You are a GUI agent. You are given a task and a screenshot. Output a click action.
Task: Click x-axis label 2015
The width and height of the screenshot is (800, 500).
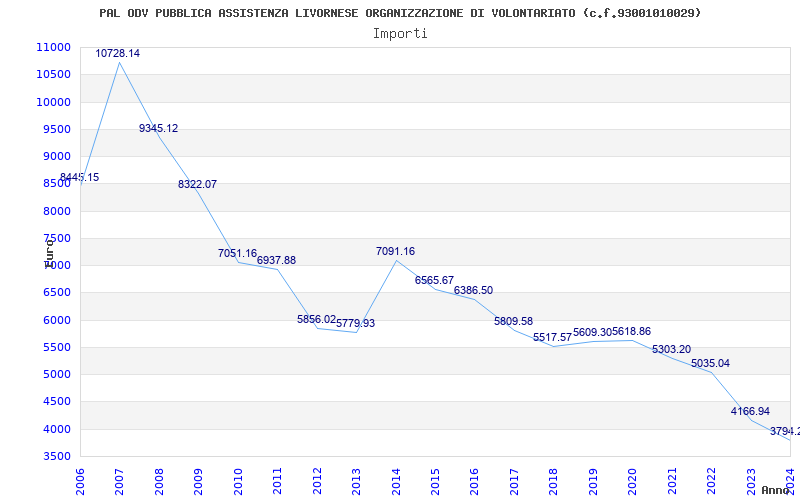point(435,482)
